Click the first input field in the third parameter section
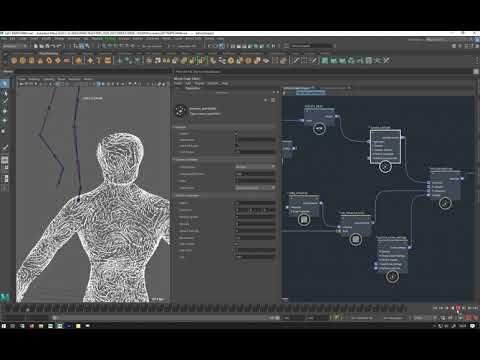Image resolution: width=480 pixels, height=360 pixels. 255,203
